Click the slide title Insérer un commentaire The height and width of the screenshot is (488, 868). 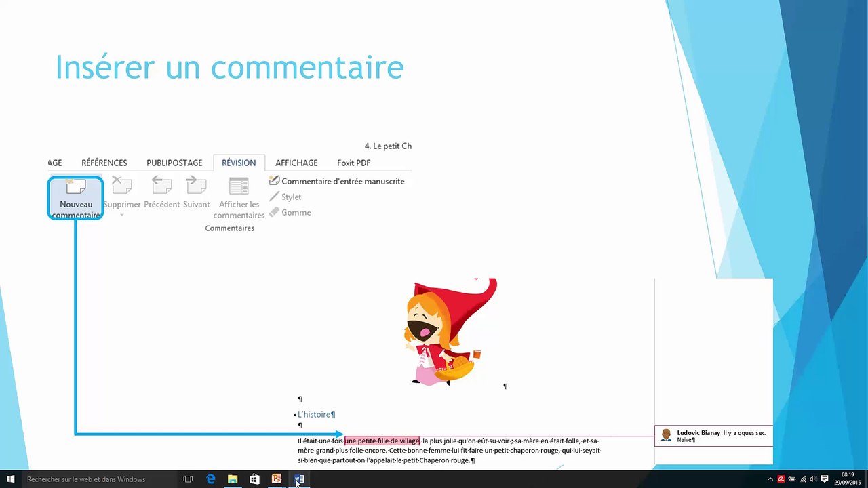click(x=229, y=67)
